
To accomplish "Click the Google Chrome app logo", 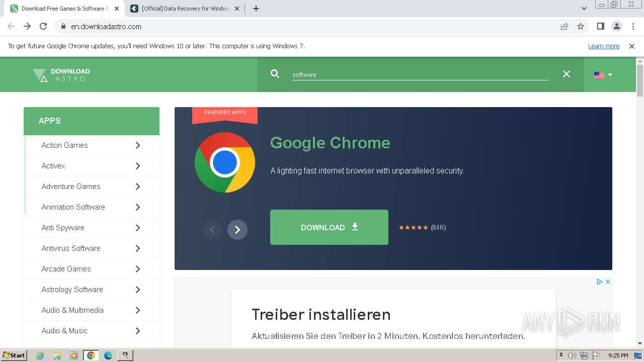I will [225, 162].
